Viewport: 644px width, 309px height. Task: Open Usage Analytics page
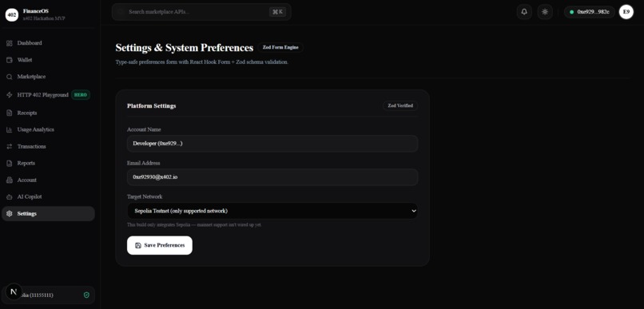pos(48,129)
